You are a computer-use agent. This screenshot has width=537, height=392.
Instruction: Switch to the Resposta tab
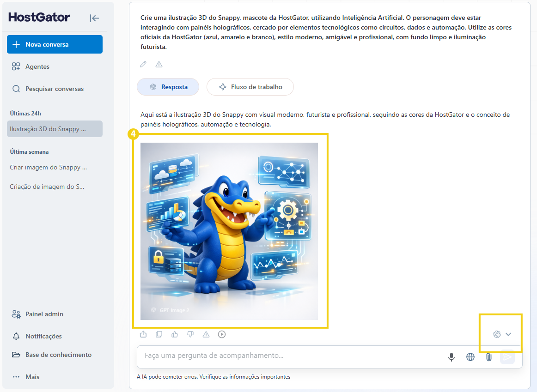(168, 87)
